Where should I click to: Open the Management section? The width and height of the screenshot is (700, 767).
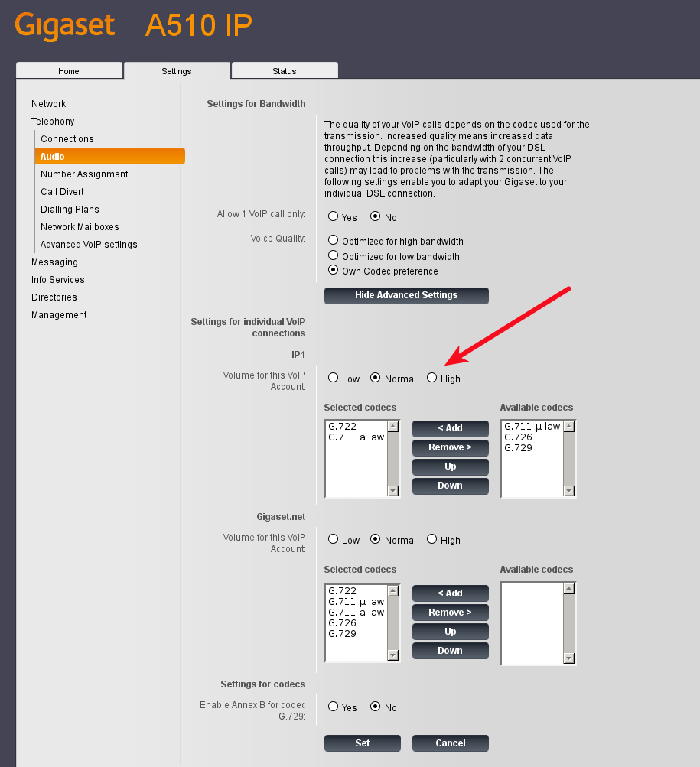pos(59,315)
